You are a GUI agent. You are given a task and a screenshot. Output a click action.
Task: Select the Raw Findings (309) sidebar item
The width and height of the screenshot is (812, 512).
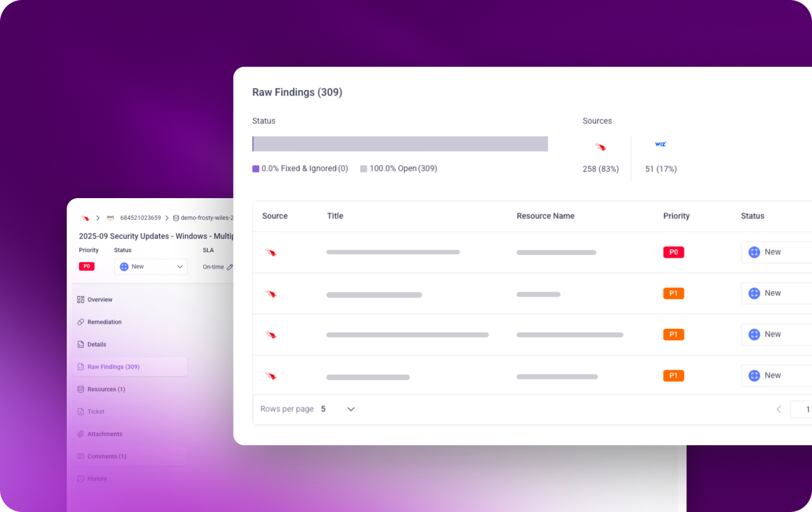113,367
